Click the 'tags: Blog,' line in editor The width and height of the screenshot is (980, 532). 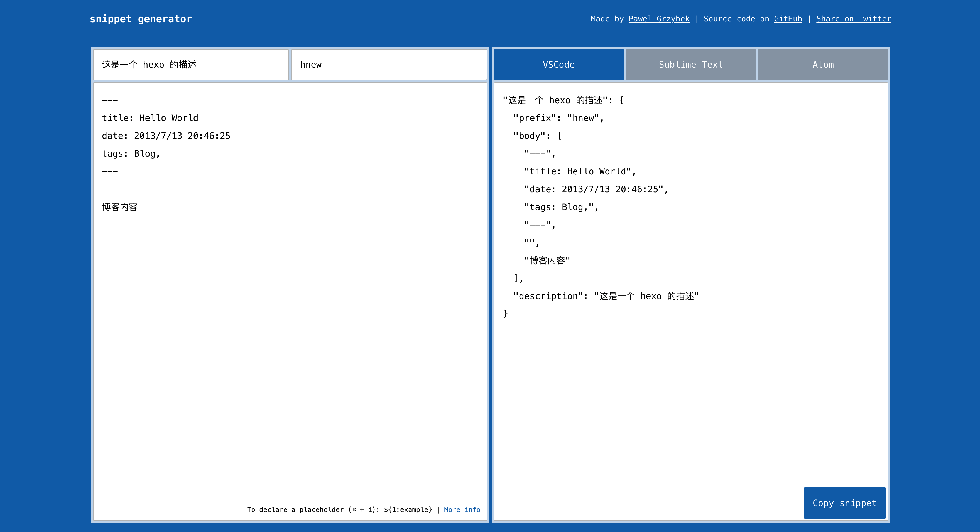point(131,154)
